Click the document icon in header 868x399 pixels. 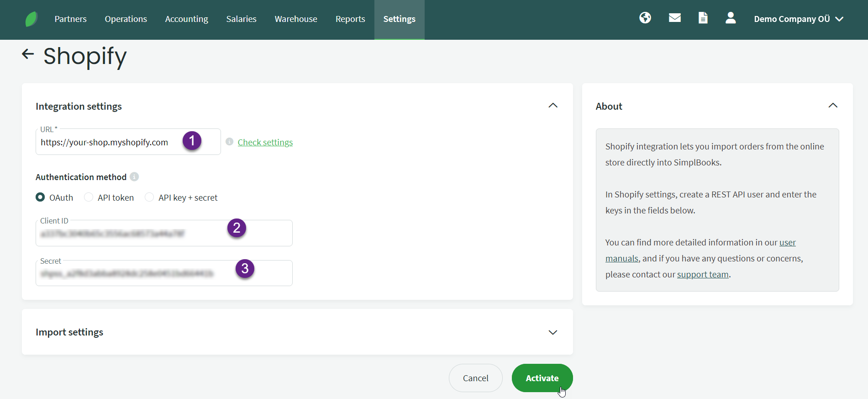click(703, 18)
